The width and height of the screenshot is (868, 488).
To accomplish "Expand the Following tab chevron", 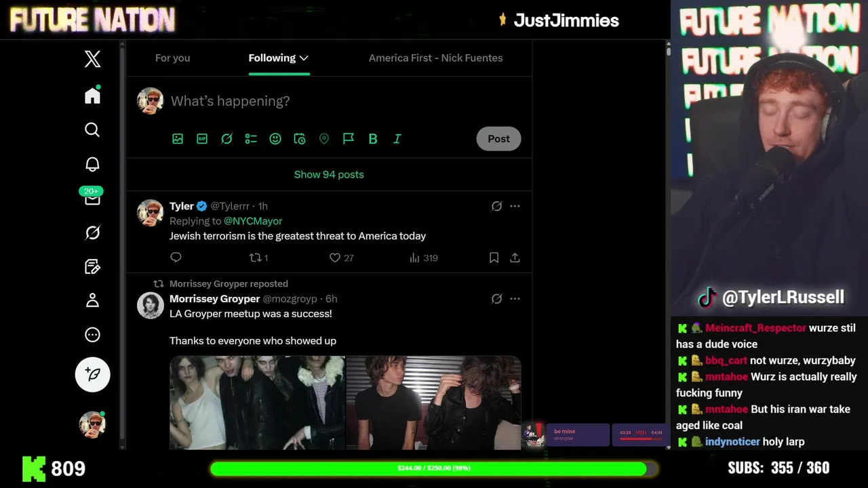I will pos(304,58).
